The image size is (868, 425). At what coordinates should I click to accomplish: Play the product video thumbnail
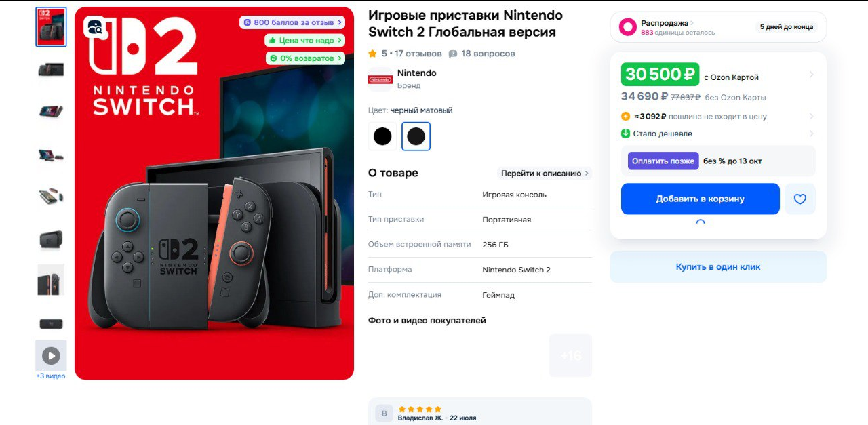[51, 355]
